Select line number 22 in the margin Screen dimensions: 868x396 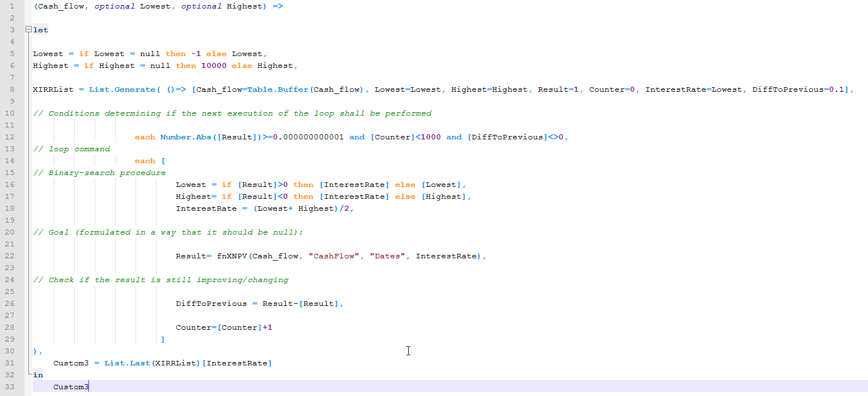pos(12,256)
